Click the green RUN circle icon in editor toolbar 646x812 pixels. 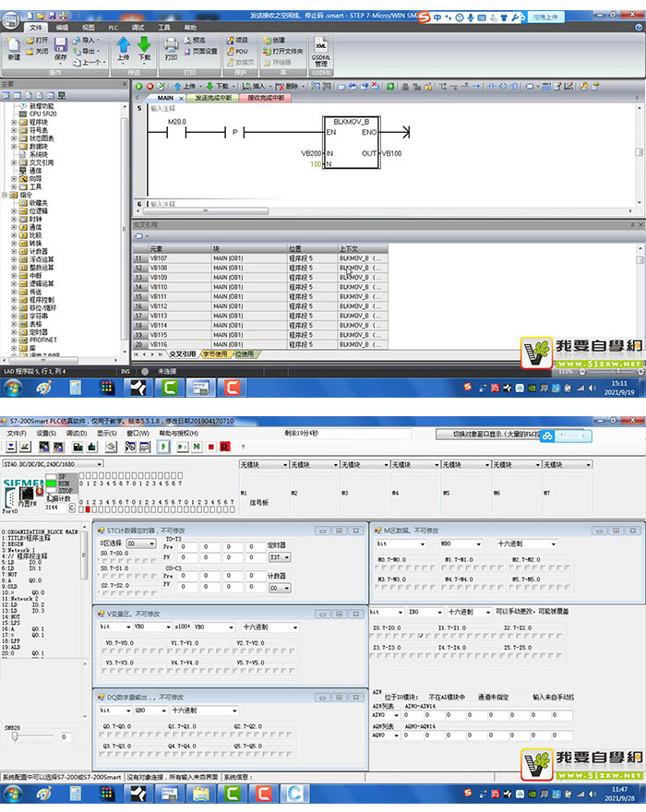pyautogui.click(x=138, y=87)
